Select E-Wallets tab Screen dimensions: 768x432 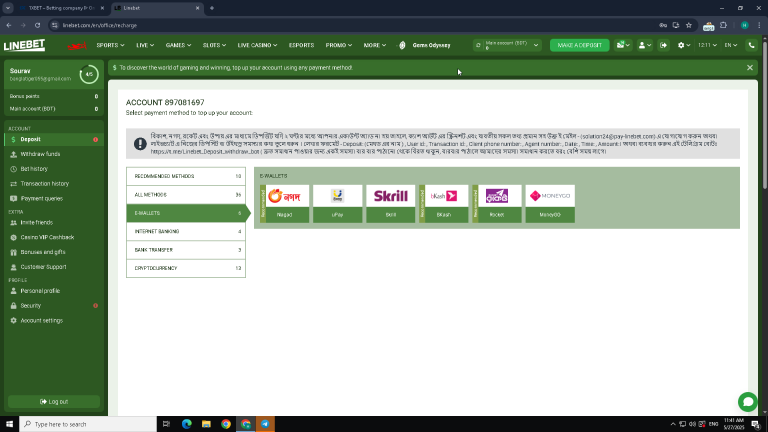tap(186, 213)
